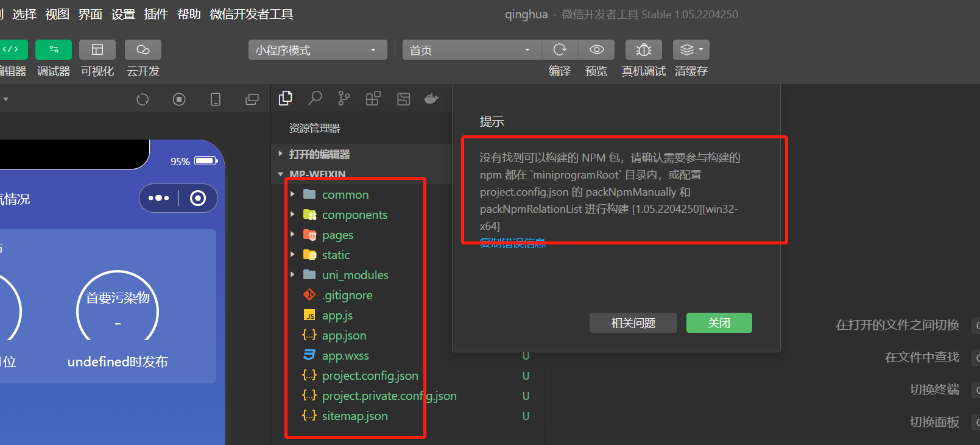
Task: Toggle the code editor panel button
Action: click(x=12, y=50)
